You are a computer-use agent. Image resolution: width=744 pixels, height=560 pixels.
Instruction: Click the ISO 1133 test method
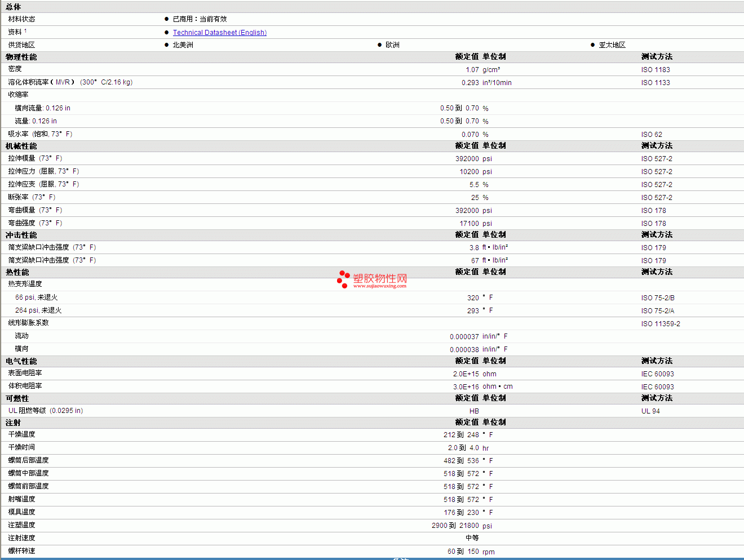(x=656, y=83)
